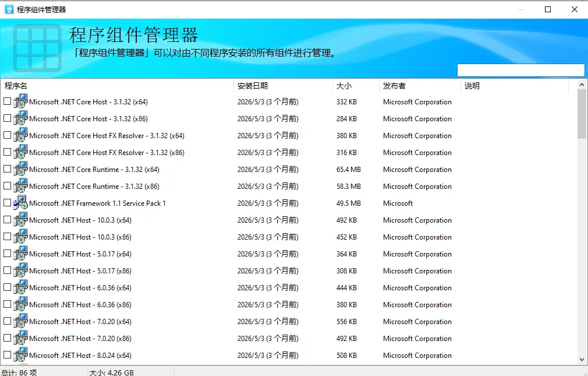The width and height of the screenshot is (588, 376).
Task: Enable checkbox for .NET Framework 1.1 Service Pack 1
Action: tap(7, 203)
